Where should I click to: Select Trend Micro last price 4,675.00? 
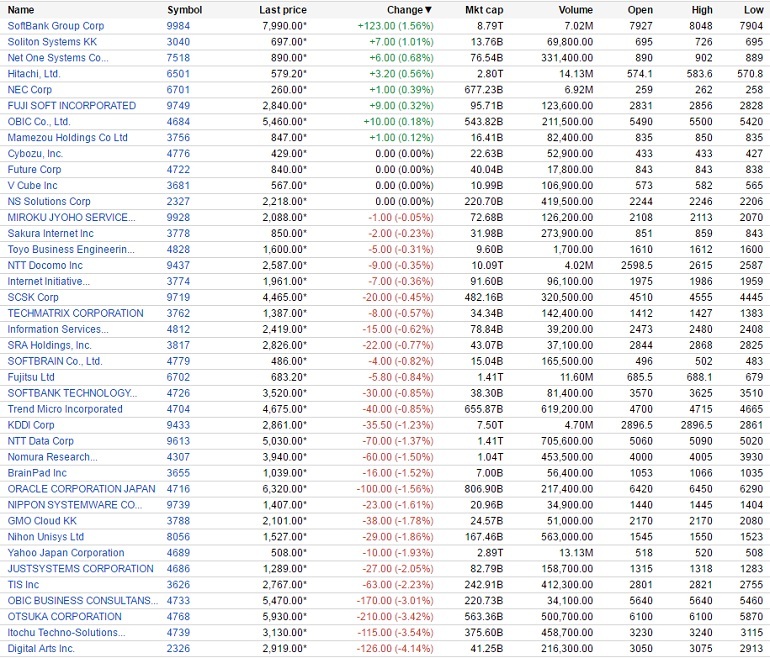pos(284,409)
